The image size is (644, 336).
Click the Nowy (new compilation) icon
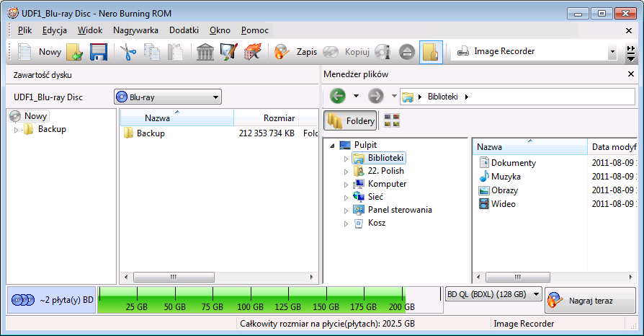click(24, 52)
